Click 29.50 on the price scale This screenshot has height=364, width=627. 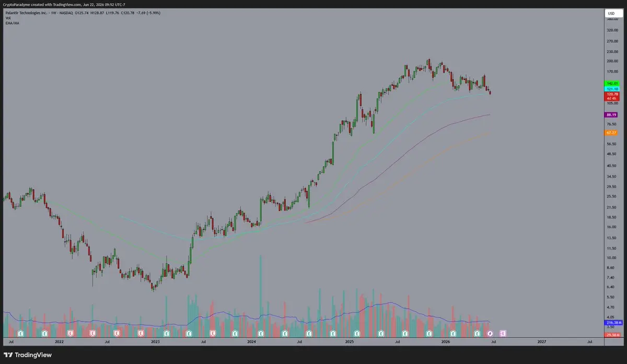coord(611,186)
